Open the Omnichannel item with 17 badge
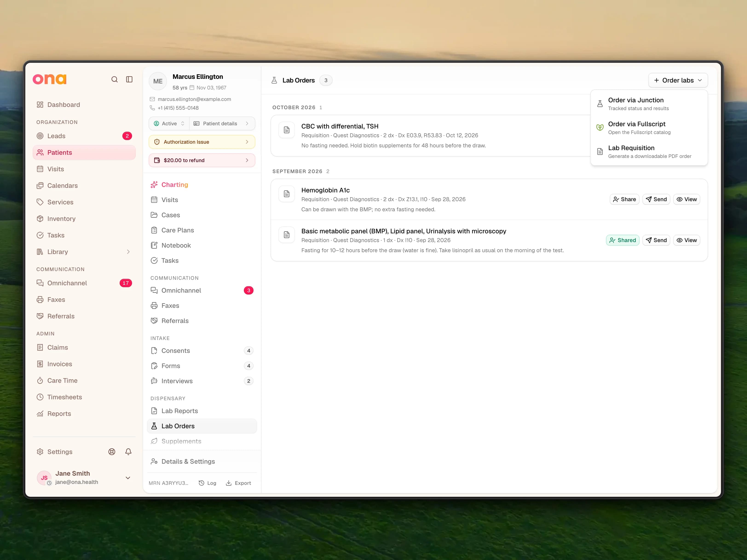747x560 pixels. 84,283
